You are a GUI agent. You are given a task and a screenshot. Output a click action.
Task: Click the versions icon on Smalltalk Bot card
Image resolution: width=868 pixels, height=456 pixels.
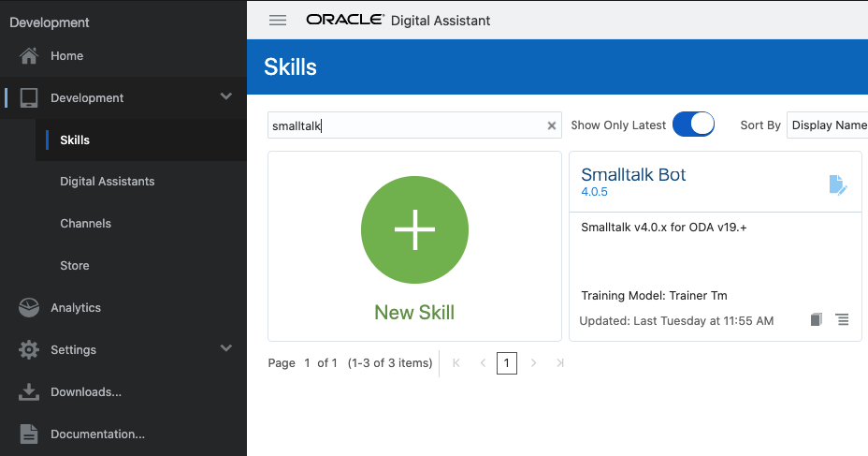click(816, 319)
